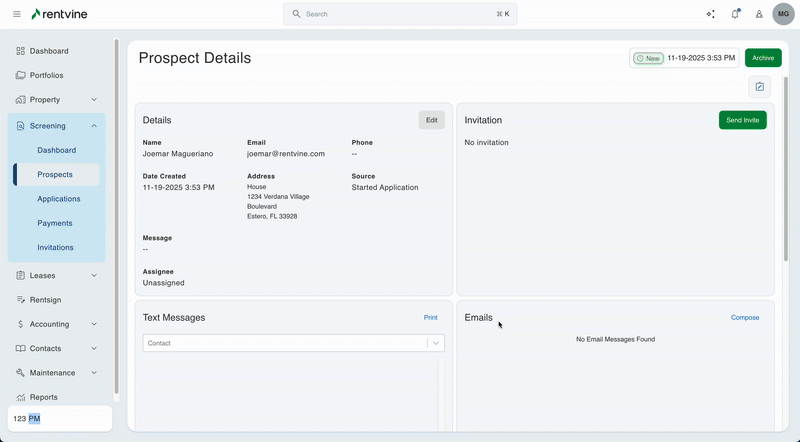Viewport: 800px width, 442px height.
Task: Collapse the Screening menu section
Action: (94, 126)
